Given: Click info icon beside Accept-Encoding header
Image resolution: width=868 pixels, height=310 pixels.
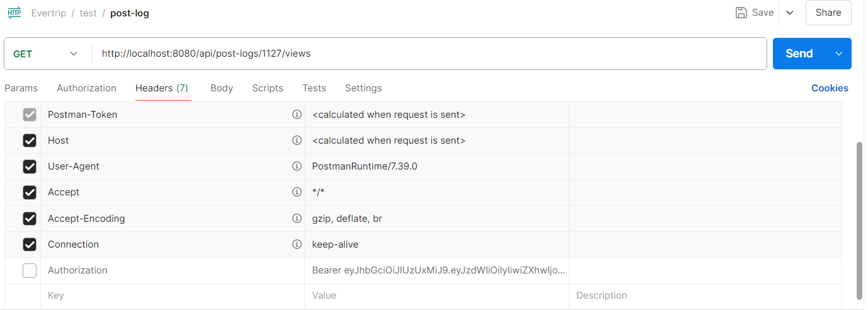Looking at the screenshot, I should [297, 219].
